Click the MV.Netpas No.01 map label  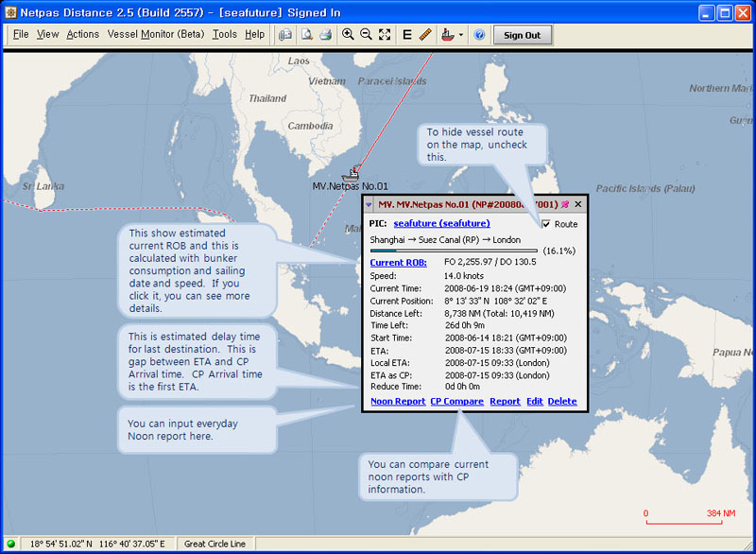point(350,186)
